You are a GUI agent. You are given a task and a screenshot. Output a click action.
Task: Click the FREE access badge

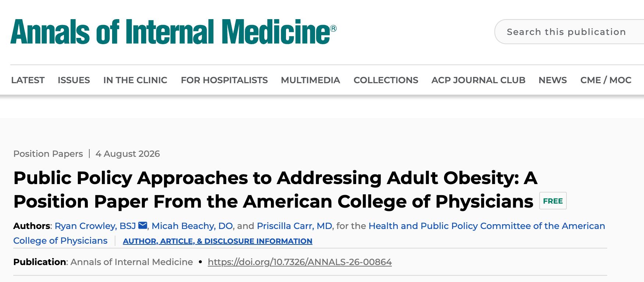(x=553, y=201)
